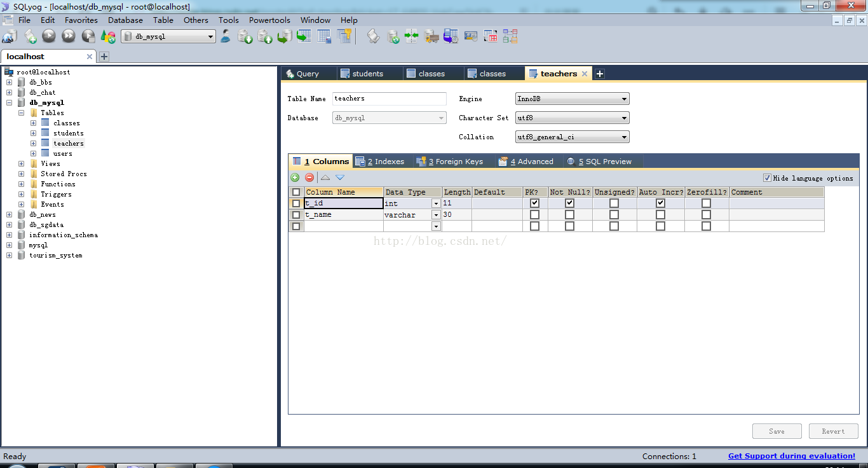The width and height of the screenshot is (868, 468).
Task: Open the Collation utf8_general_ci dropdown
Action: 572,137
